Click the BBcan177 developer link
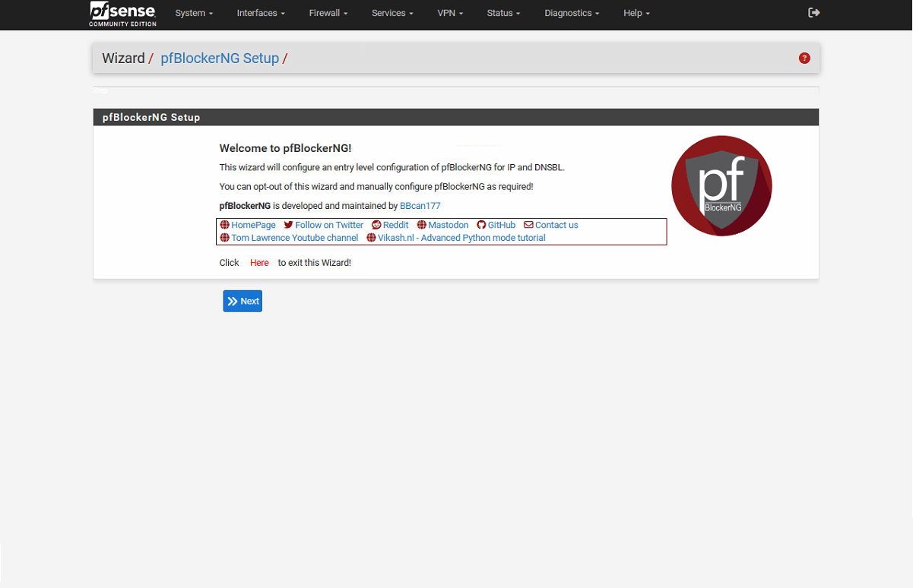The image size is (913, 588). coord(420,206)
